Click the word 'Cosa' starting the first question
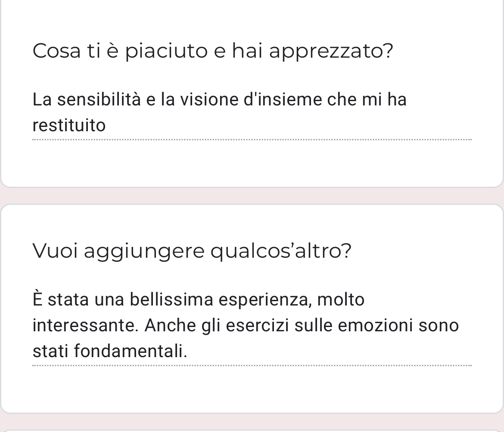Viewport: 504px width, 432px height. (x=56, y=51)
